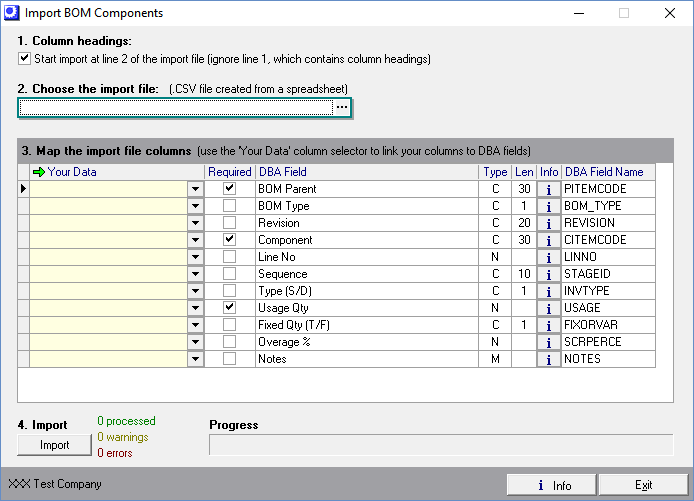Open Your Data dropdown for Overage %
694x501 pixels.
tap(195, 342)
